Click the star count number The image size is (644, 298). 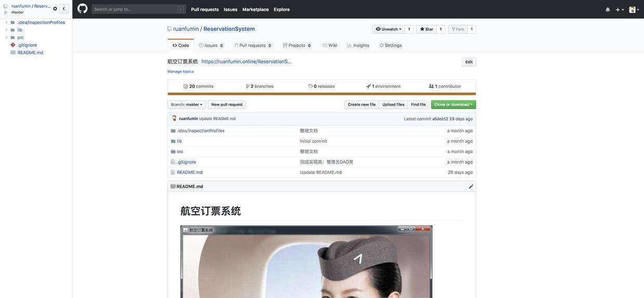[441, 29]
